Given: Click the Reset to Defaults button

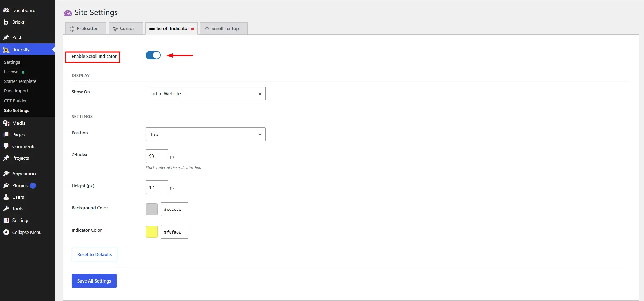Looking at the screenshot, I should coord(95,254).
